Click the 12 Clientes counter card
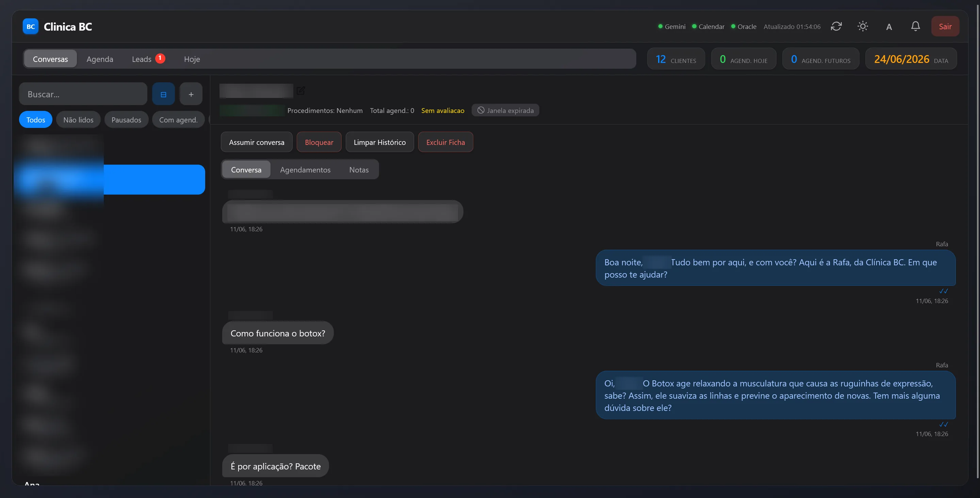This screenshot has height=498, width=980. point(676,59)
